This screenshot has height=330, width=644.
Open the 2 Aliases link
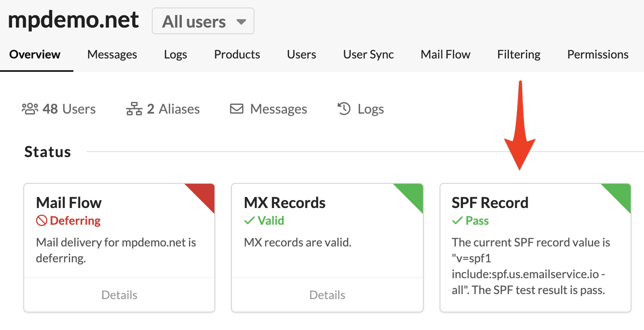174,109
